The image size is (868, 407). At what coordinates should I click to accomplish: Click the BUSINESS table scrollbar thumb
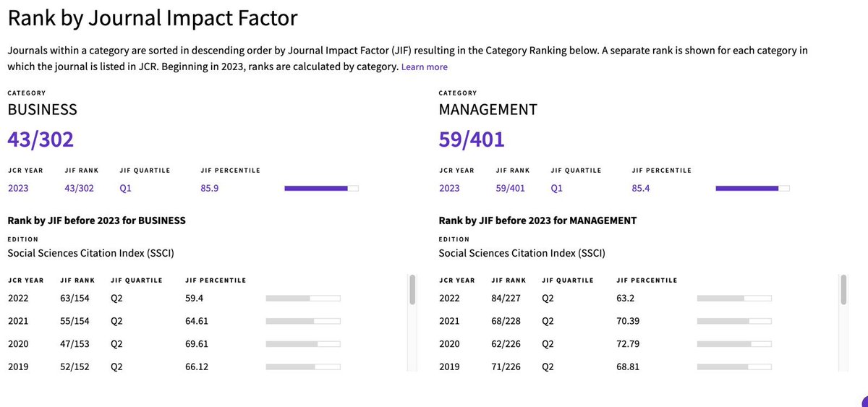pos(412,289)
